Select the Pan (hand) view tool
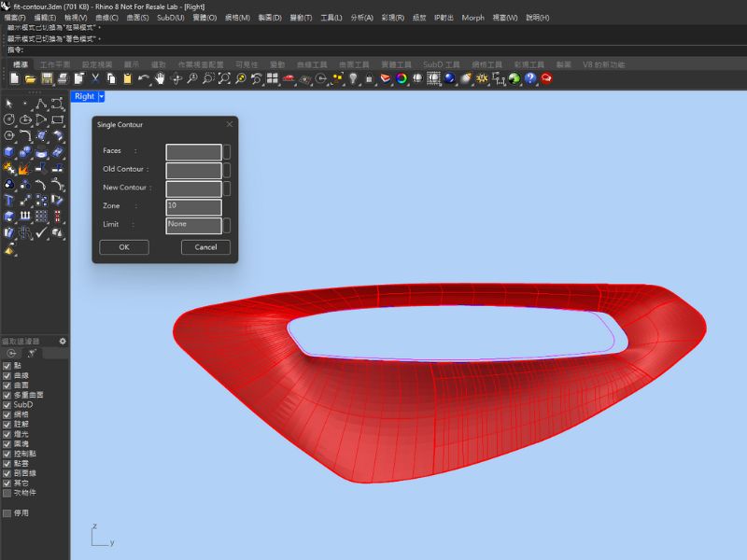The image size is (747, 560). tap(160, 79)
